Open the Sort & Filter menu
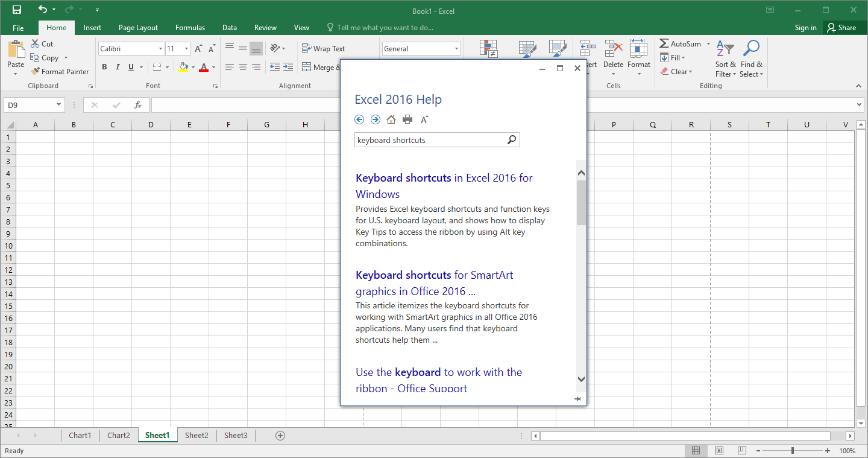 tap(726, 59)
